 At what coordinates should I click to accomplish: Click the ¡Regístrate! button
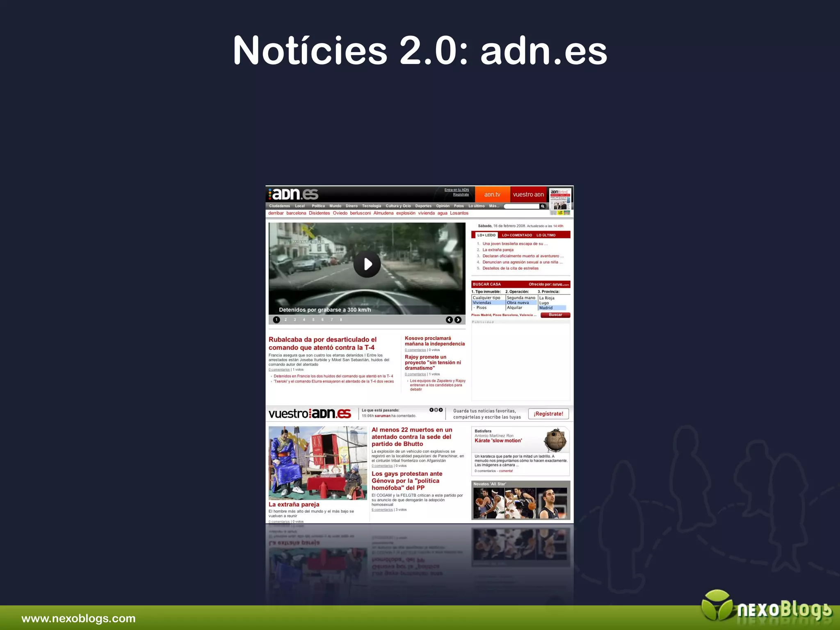(x=548, y=414)
